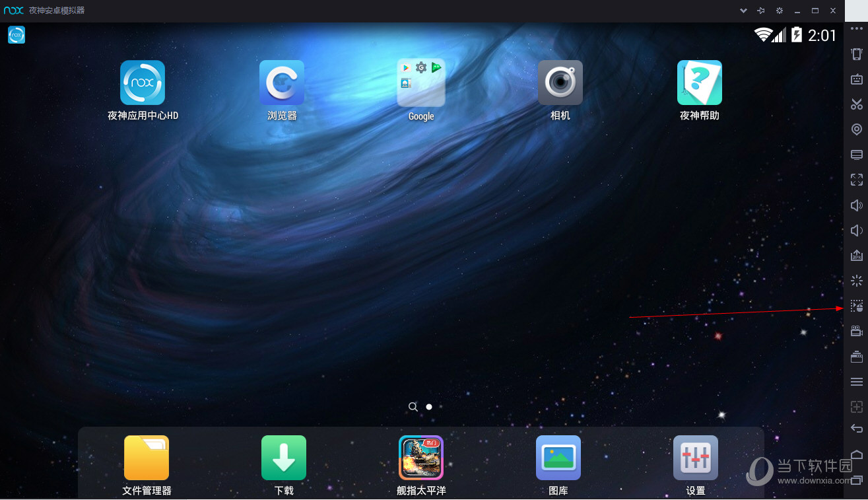
Task: Click the shake device icon in sidebar
Action: pos(856,54)
